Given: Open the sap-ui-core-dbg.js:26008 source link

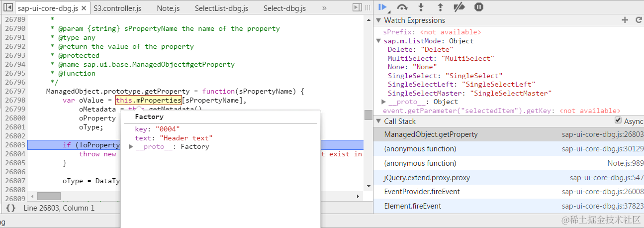Looking at the screenshot, I should pos(603,192).
